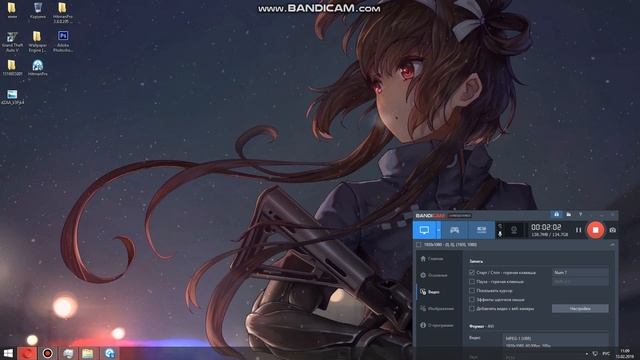Enable add webcam video checkbox
The width and height of the screenshot is (640, 360).
pyautogui.click(x=472, y=309)
